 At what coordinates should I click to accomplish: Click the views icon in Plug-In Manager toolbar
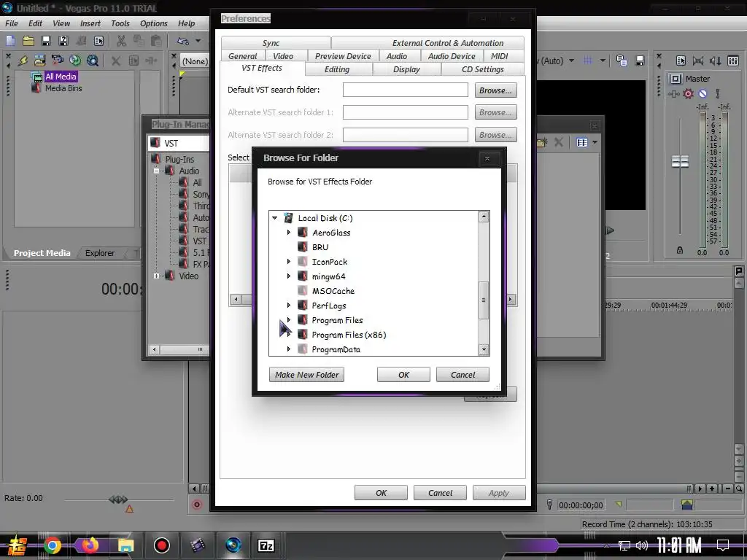pos(582,142)
